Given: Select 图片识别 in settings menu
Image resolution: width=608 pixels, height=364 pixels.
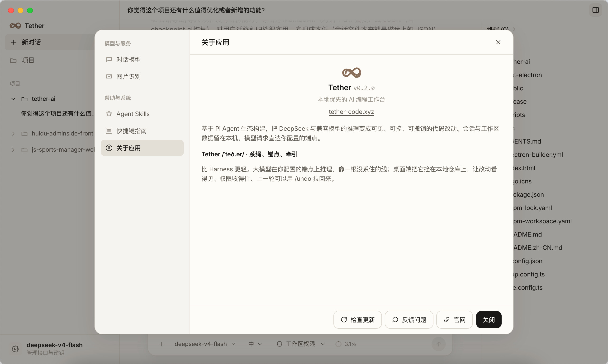Looking at the screenshot, I should coord(142,77).
